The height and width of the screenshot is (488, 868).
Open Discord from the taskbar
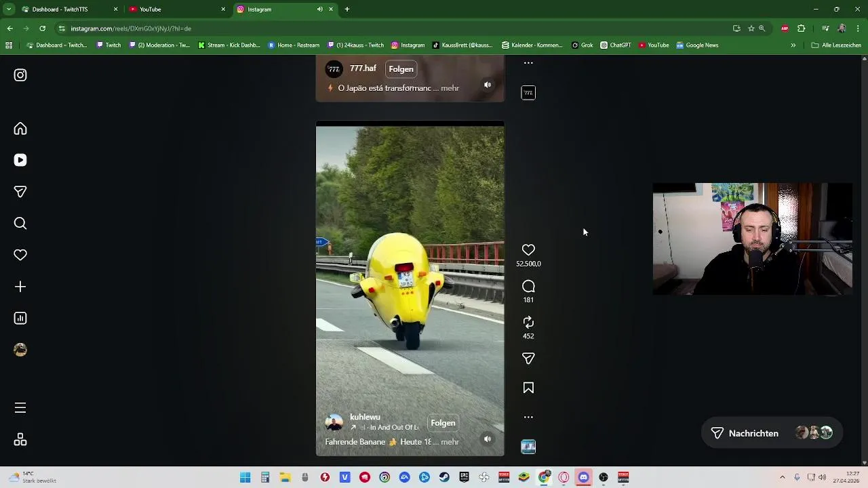583,477
